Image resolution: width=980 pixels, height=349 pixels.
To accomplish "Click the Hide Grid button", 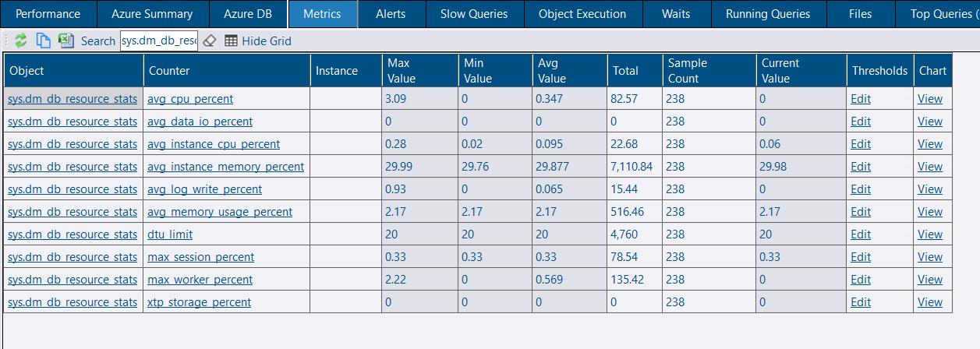I will coord(258,41).
